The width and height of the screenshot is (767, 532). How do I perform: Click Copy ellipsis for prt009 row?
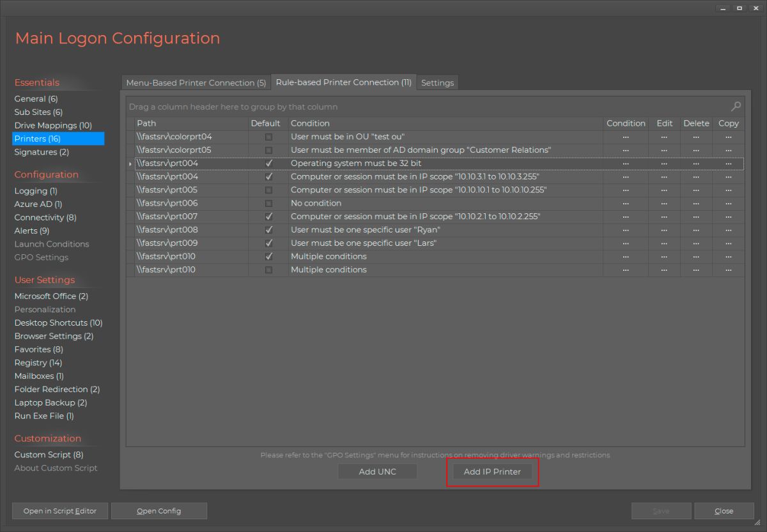[x=728, y=243]
